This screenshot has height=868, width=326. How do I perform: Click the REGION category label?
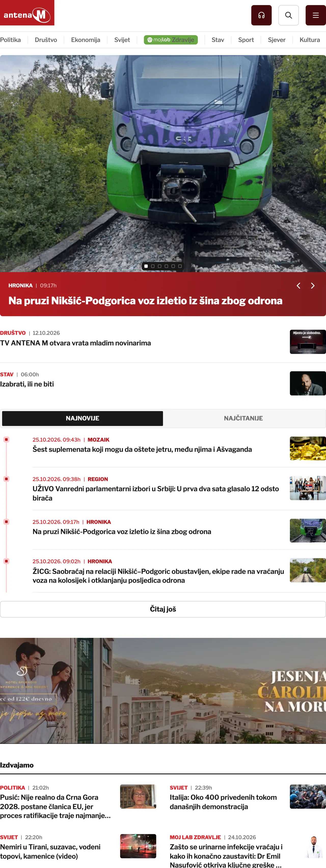(x=98, y=479)
